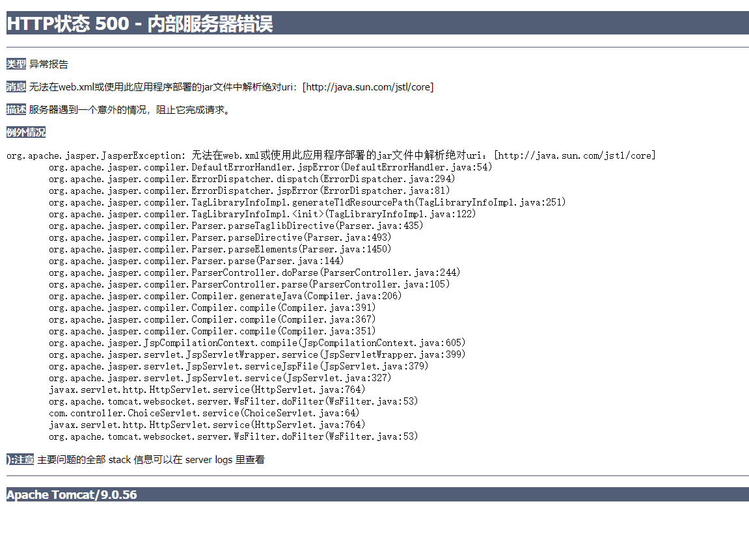Click the first HttpServlet.service (java:764) line
The width and height of the screenshot is (749, 560).
pyautogui.click(x=207, y=390)
